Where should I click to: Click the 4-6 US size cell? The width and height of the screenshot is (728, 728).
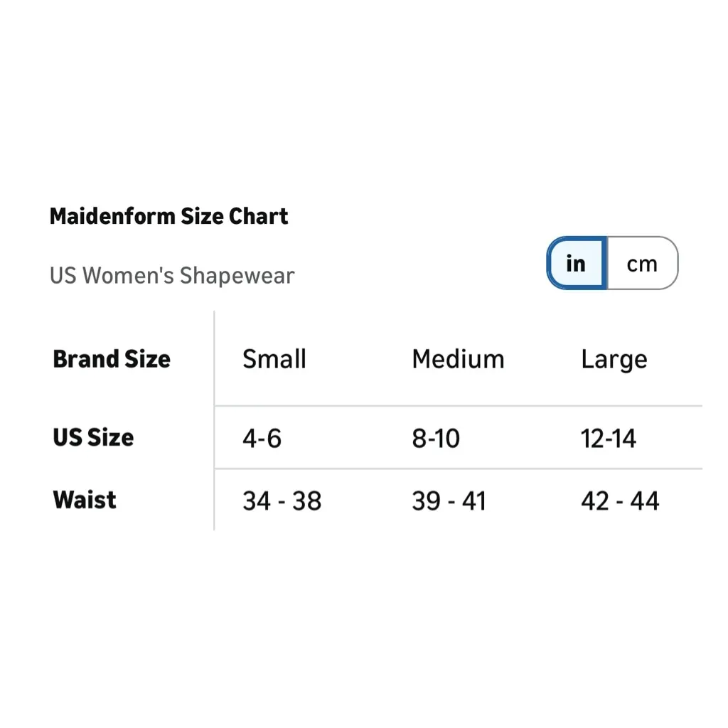click(262, 438)
